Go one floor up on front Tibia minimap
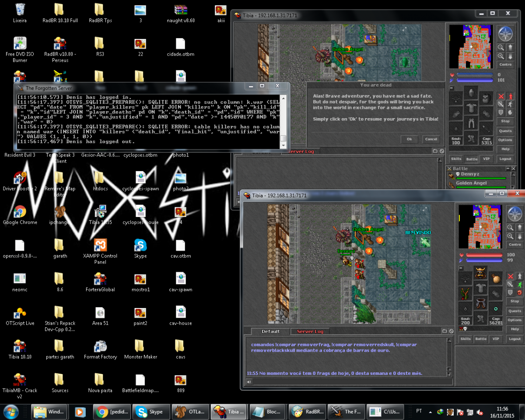Screen dimensions: 525x420 click(519, 227)
